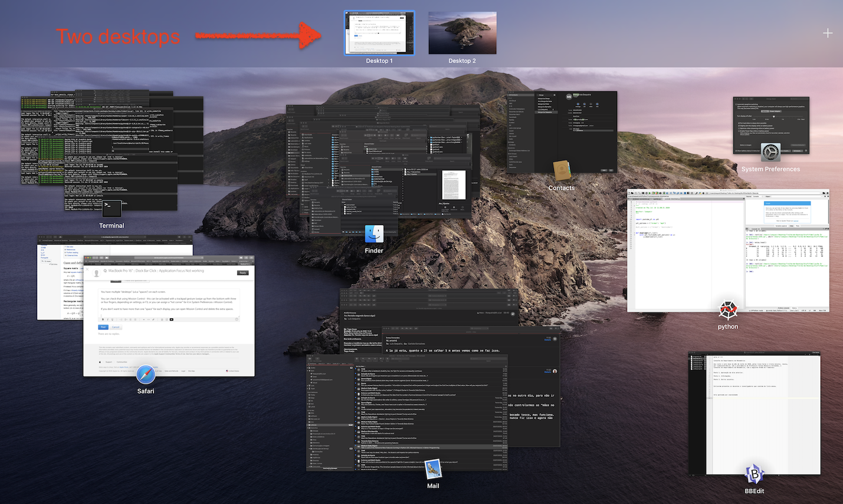Click the python app icon
The width and height of the screenshot is (843, 504).
(728, 310)
